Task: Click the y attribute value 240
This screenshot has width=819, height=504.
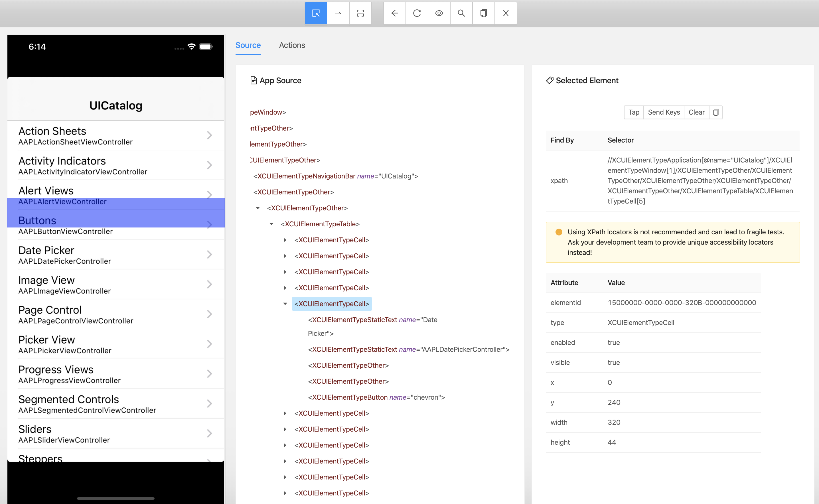Action: [x=614, y=402]
